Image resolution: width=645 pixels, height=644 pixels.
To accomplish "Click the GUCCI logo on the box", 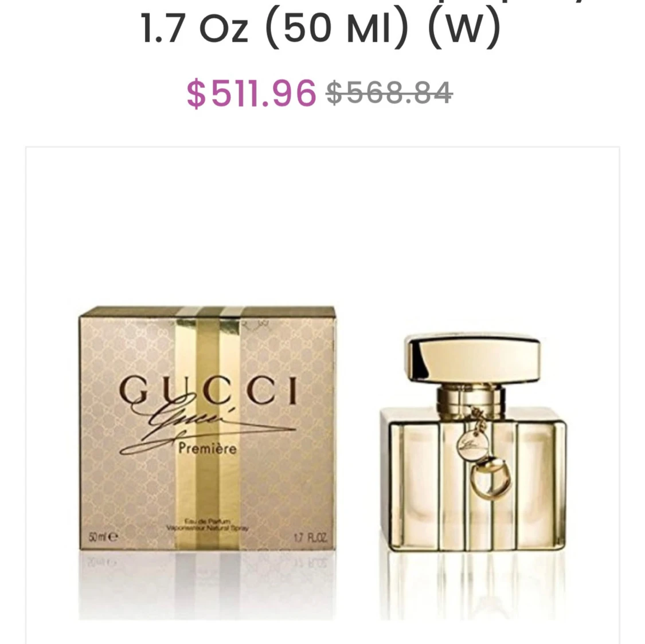I will (208, 390).
